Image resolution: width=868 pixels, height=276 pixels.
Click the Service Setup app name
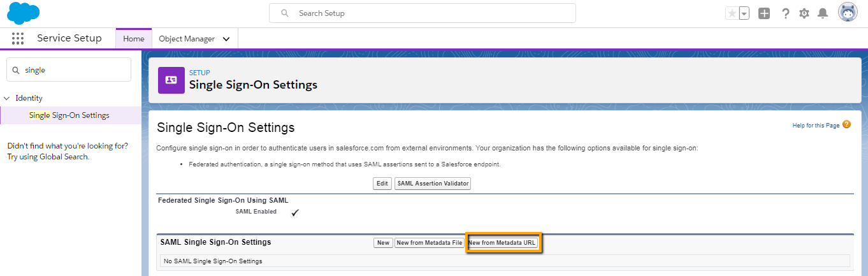tap(69, 38)
